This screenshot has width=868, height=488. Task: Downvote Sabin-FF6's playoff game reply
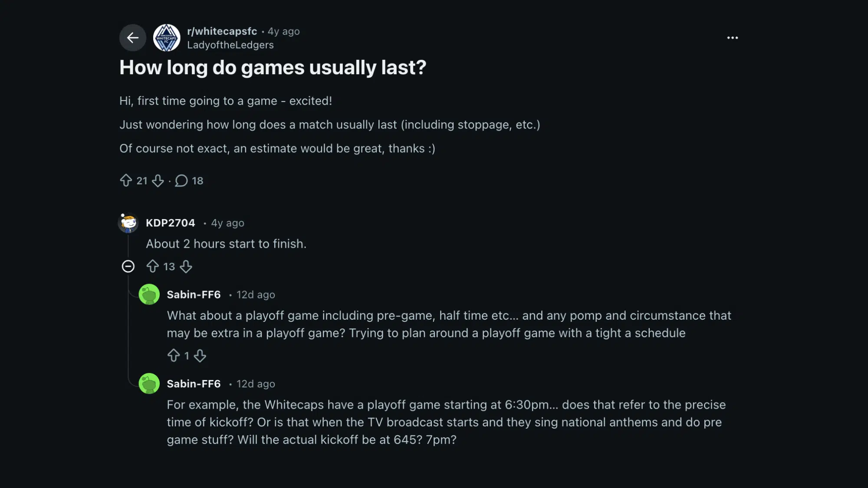tap(200, 356)
